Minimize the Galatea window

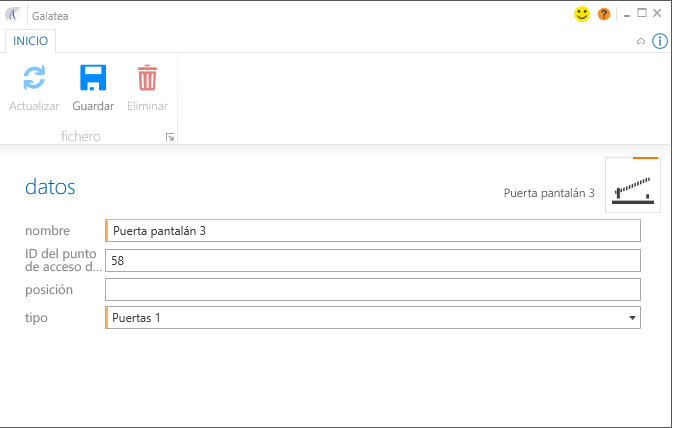click(625, 15)
